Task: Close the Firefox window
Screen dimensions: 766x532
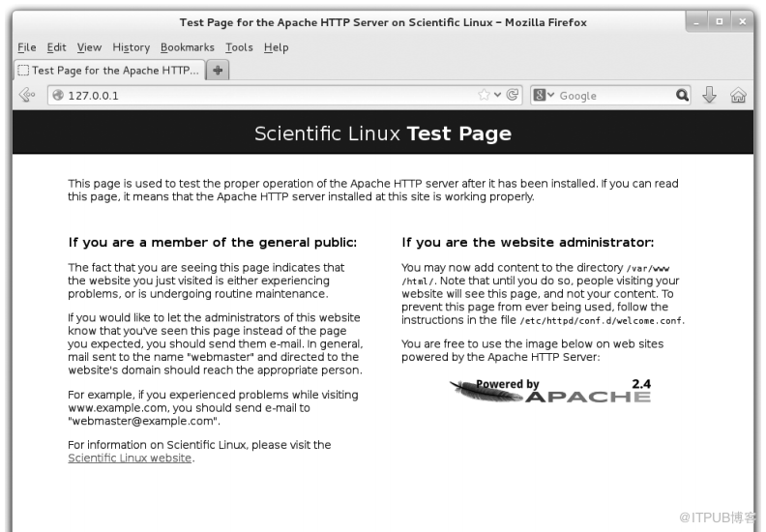Action: [743, 21]
